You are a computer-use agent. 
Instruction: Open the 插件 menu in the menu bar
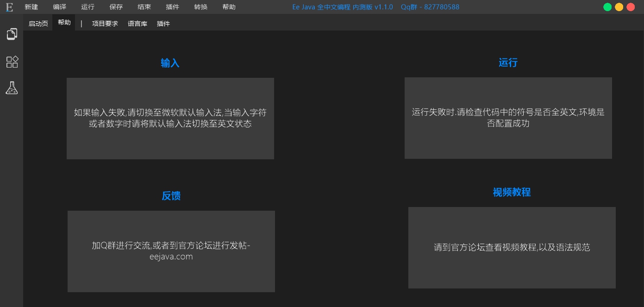pyautogui.click(x=172, y=7)
